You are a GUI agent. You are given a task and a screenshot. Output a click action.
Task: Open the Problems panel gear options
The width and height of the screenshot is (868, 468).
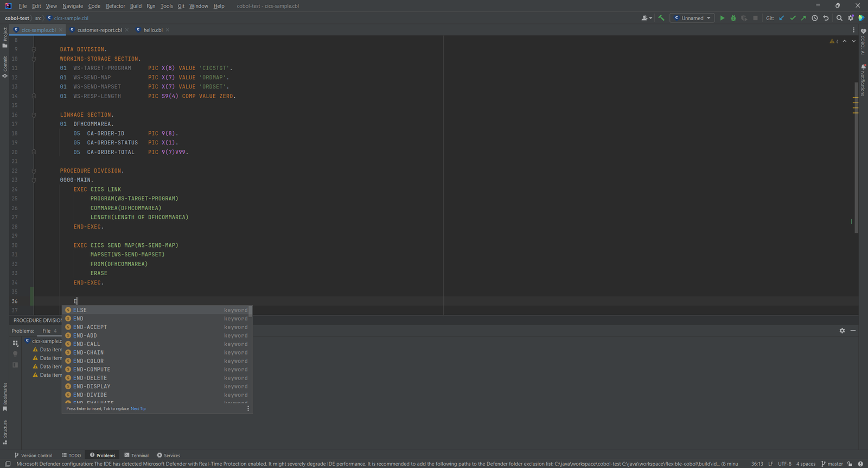coord(842,331)
